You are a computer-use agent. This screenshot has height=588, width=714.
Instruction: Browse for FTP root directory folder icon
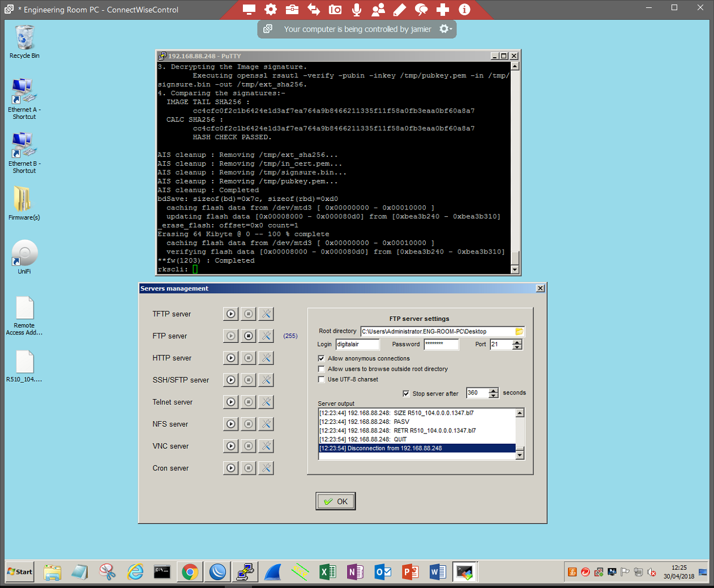coord(519,332)
